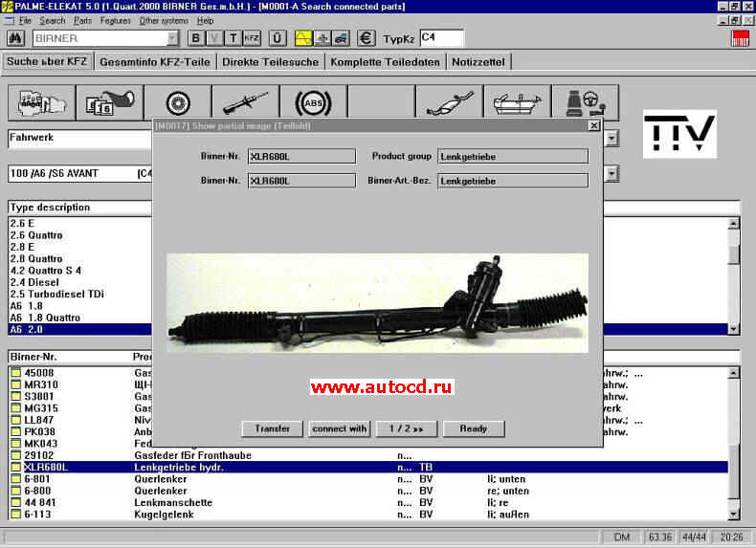
Task: Toggle the checkbox for part 44 841
Action: (16, 503)
